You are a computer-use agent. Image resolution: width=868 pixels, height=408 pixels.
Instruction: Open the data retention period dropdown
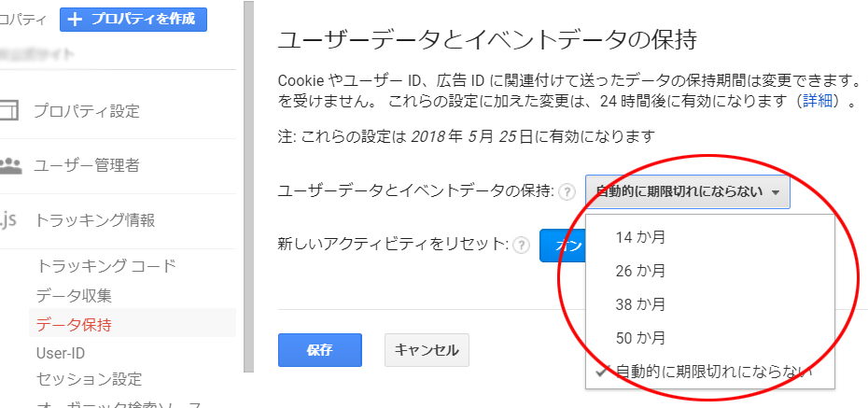pyautogui.click(x=688, y=191)
